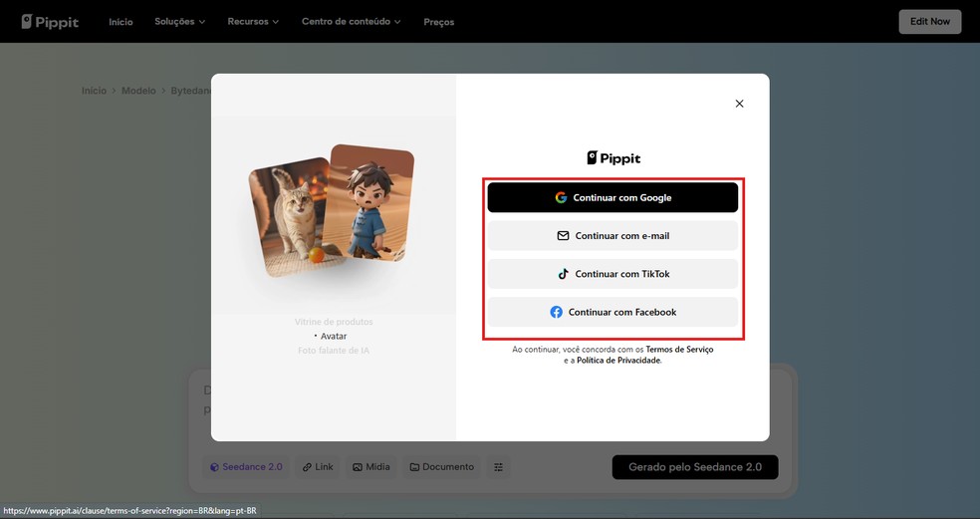Image resolution: width=980 pixels, height=519 pixels.
Task: Close the login dialog with the X
Action: coord(739,104)
